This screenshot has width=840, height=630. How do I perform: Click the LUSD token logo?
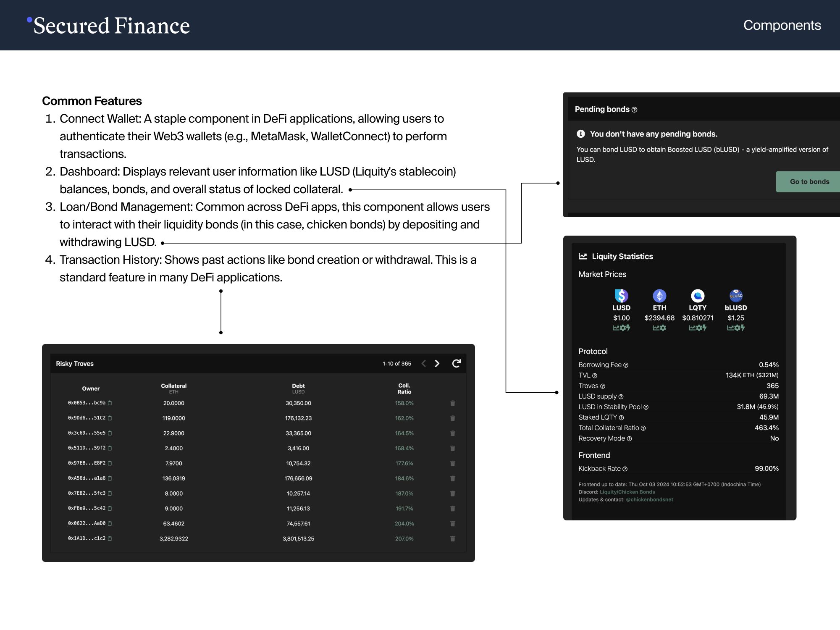[621, 296]
